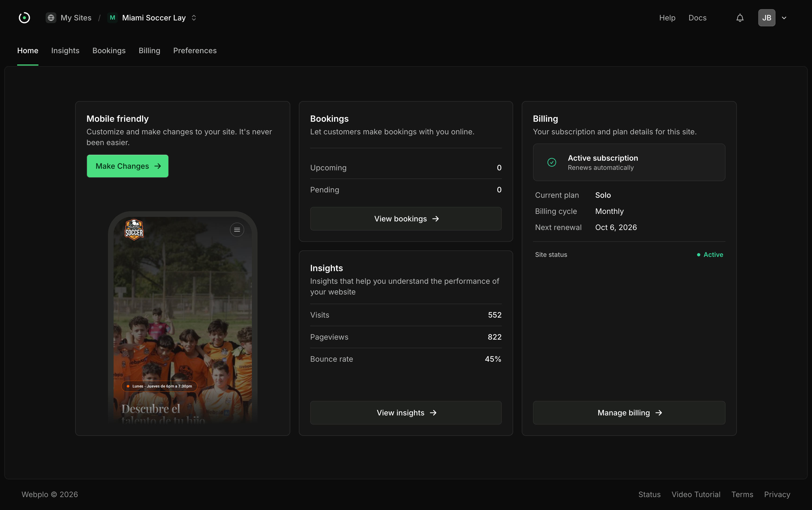Click the Current plan value Solo

tap(603, 195)
